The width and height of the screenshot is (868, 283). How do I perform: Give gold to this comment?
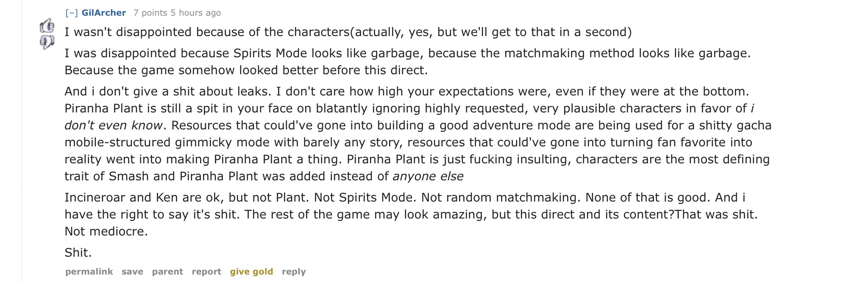tap(251, 272)
